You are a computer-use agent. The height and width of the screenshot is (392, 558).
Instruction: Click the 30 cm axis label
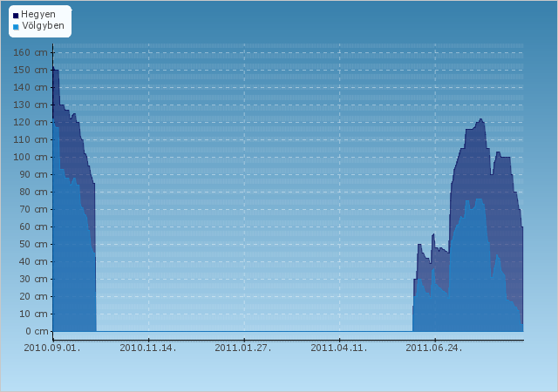tap(33, 280)
